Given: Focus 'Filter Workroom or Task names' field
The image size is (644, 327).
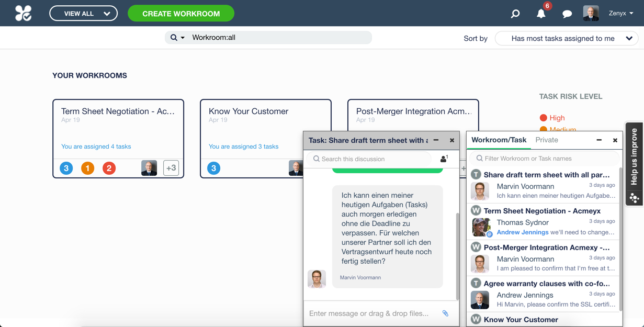Looking at the screenshot, I should (x=544, y=158).
